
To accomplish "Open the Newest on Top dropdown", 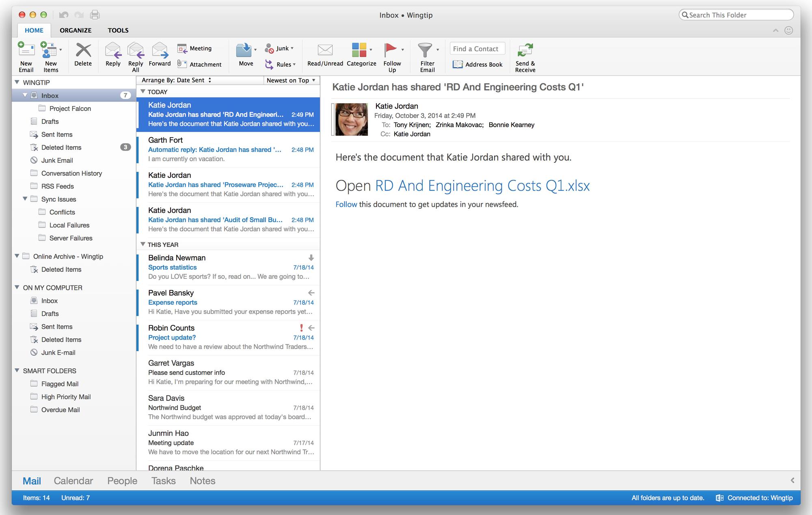I will 291,80.
